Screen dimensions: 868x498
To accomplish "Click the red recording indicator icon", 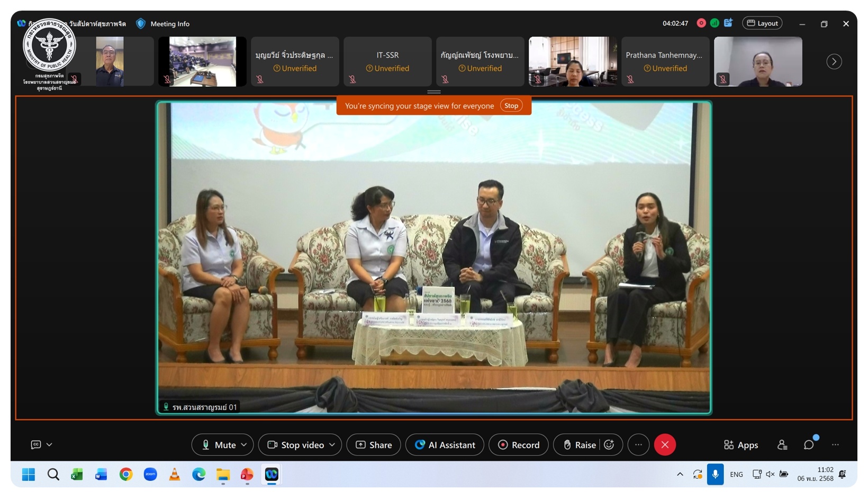I will click(x=701, y=23).
